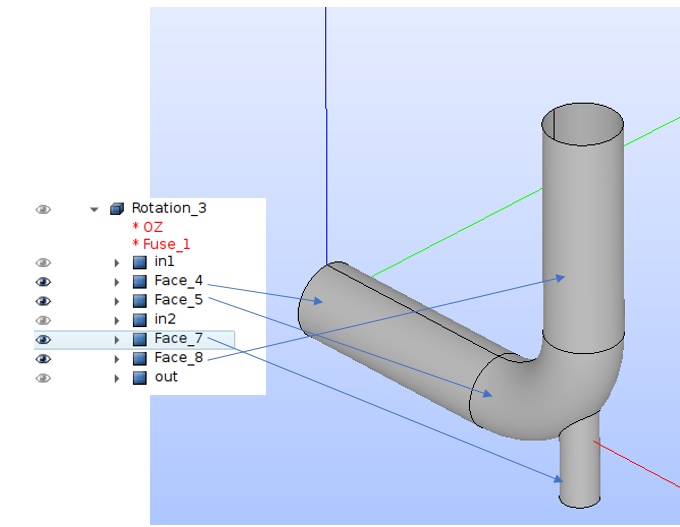Expand the Face_8 tree node

(x=117, y=359)
